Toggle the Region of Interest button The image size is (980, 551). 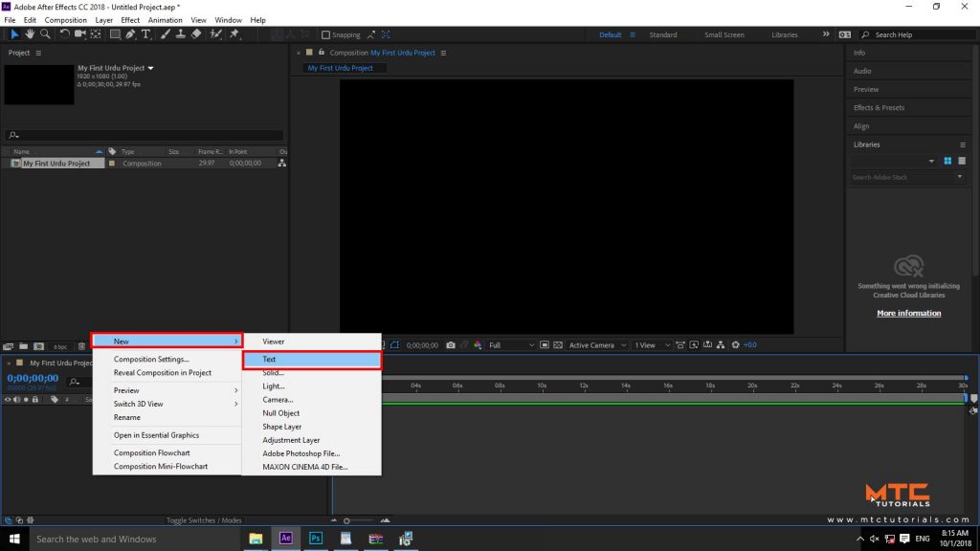pos(545,344)
